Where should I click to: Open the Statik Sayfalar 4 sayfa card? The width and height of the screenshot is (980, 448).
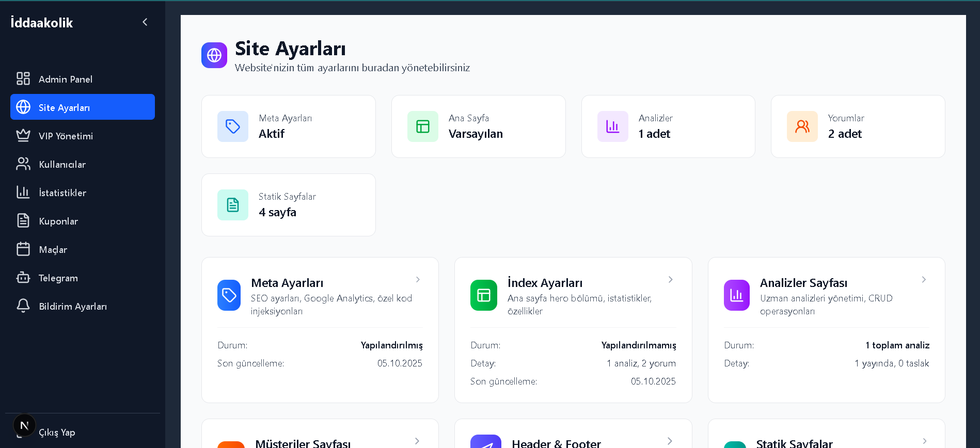289,205
